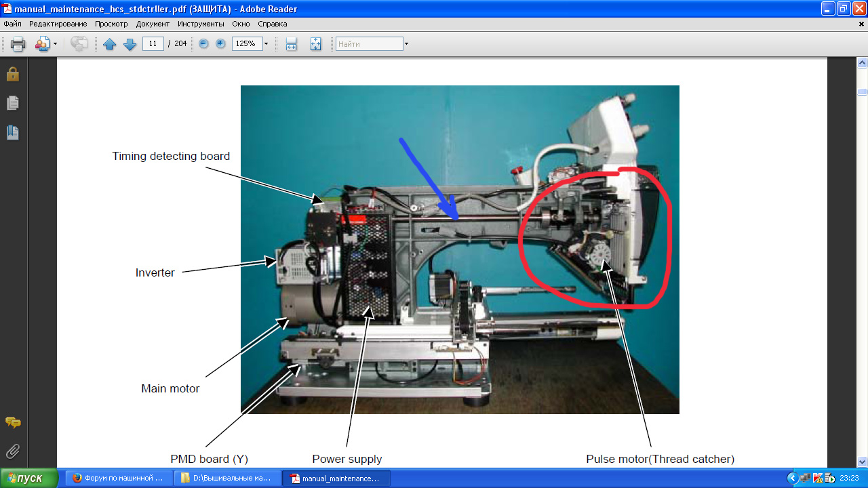Open the Окно menu
The height and width of the screenshot is (488, 868).
[241, 24]
